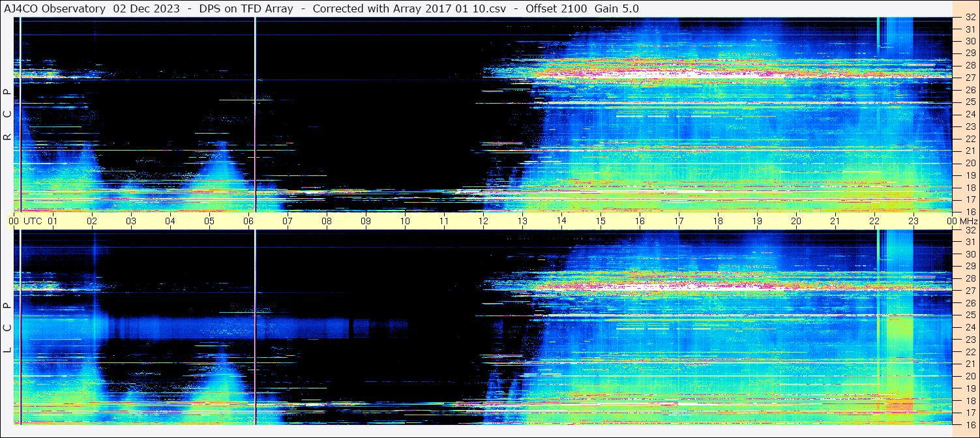Select the 04 hour tick label
The image size is (980, 438).
click(170, 221)
